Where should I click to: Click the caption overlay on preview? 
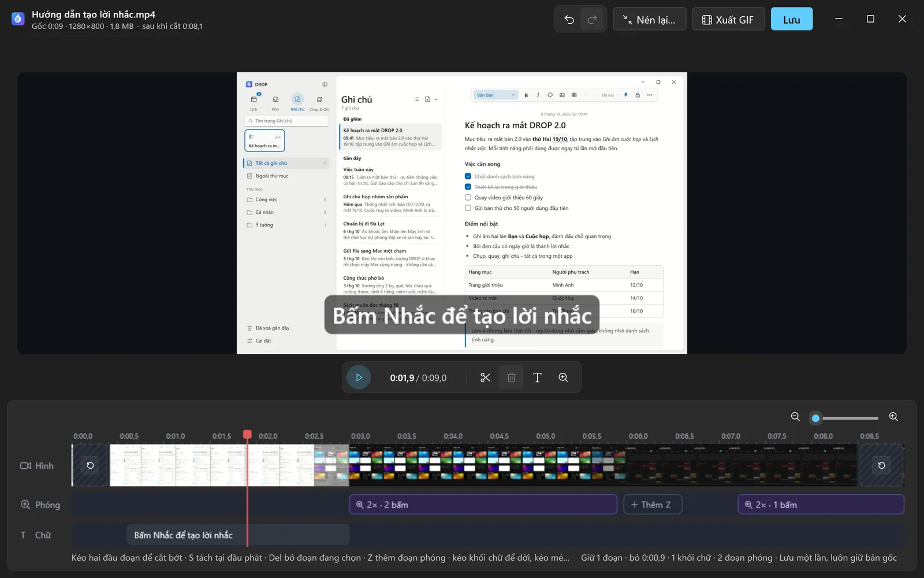coord(462,315)
